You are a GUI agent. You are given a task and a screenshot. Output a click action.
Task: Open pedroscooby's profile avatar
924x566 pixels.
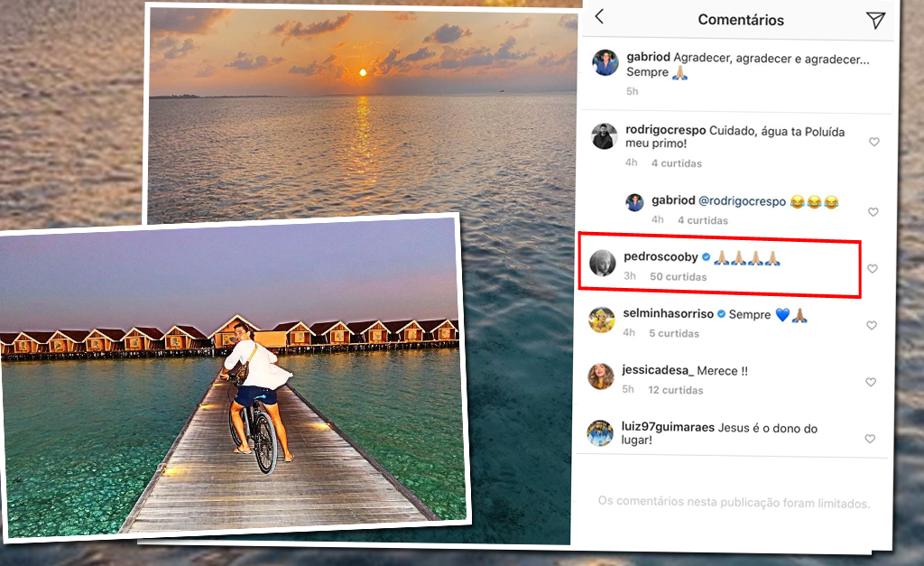pyautogui.click(x=602, y=263)
